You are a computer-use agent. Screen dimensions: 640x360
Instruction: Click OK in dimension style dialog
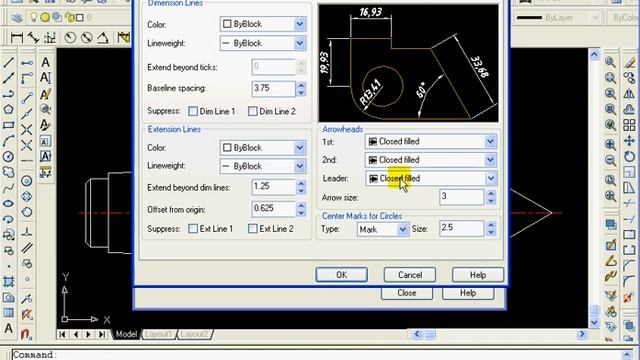click(x=342, y=275)
